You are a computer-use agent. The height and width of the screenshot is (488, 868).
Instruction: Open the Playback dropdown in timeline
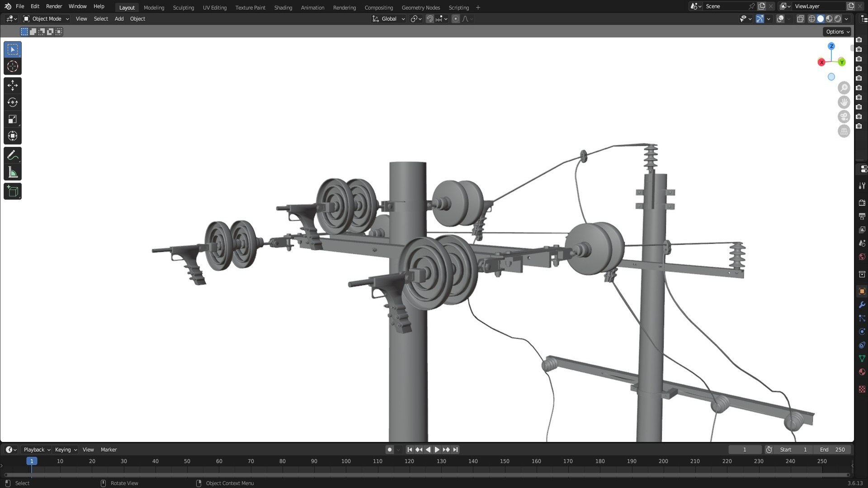click(x=37, y=450)
